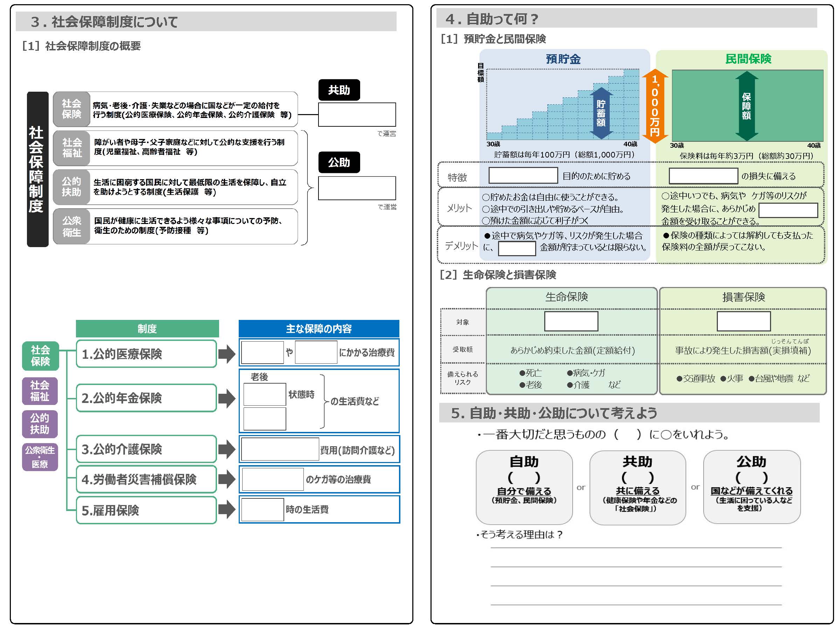Click the 4.労働者災害補償保険 box

[147, 479]
